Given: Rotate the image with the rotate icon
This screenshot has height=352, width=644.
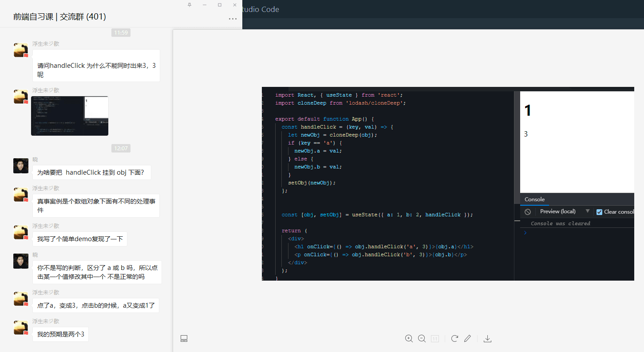Looking at the screenshot, I should coord(454,339).
